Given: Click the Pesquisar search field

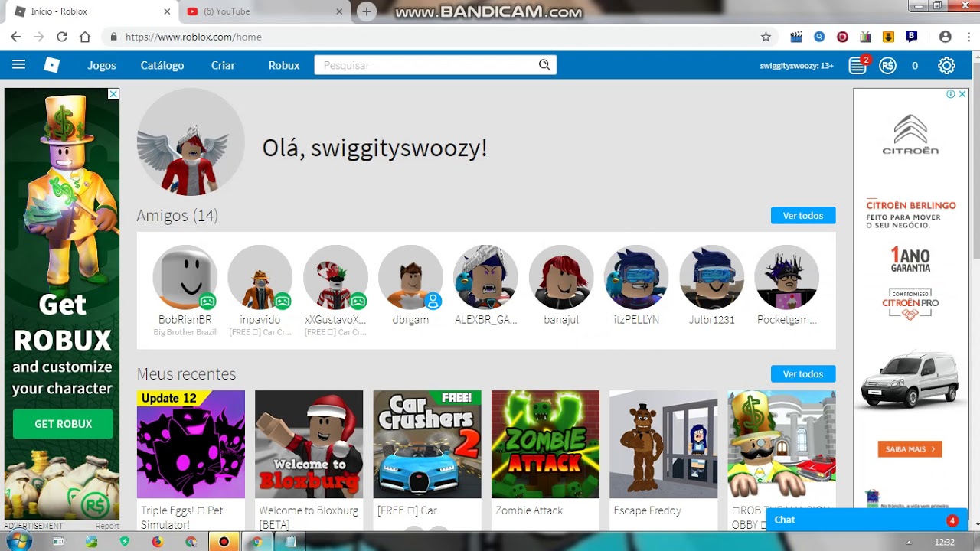Looking at the screenshot, I should [435, 65].
